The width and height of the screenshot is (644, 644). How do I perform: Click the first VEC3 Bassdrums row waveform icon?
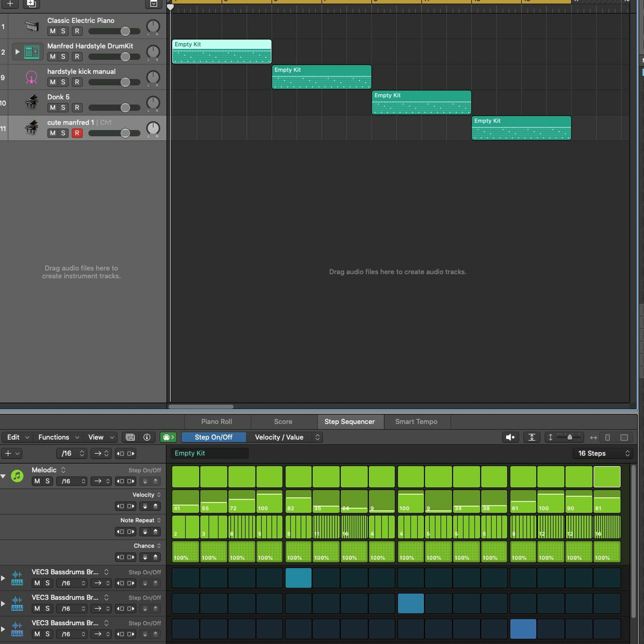17,578
